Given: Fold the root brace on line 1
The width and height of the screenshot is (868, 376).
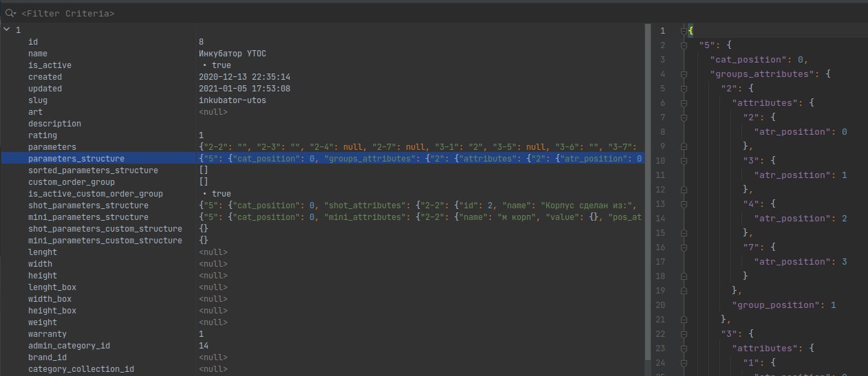Looking at the screenshot, I should 684,31.
